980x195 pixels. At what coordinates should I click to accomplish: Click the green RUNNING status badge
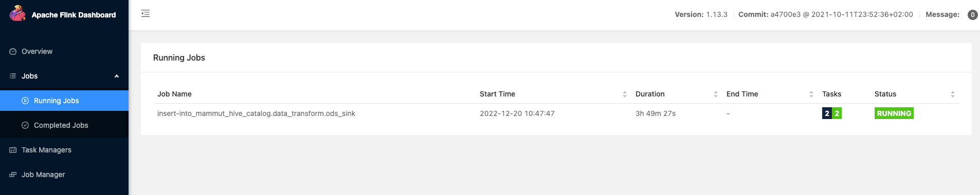[894, 113]
